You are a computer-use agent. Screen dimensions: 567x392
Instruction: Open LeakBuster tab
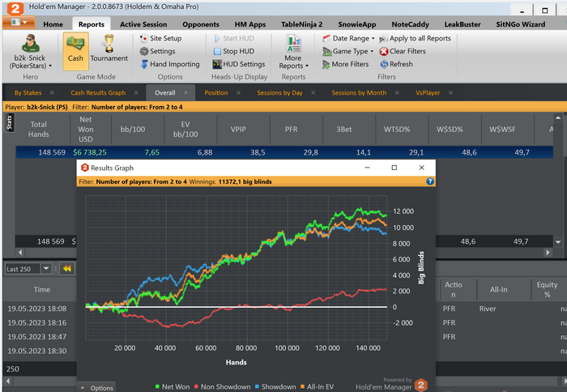pyautogui.click(x=463, y=24)
